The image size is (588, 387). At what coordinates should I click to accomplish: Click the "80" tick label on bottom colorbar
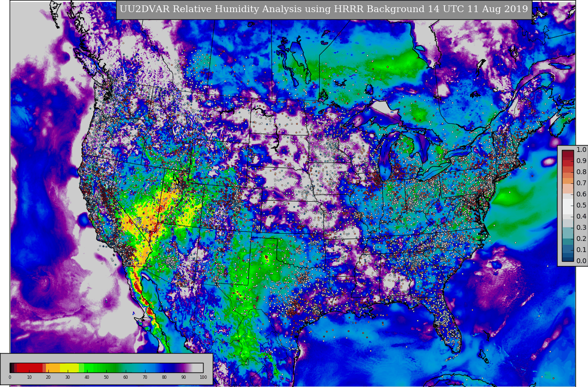pyautogui.click(x=164, y=377)
